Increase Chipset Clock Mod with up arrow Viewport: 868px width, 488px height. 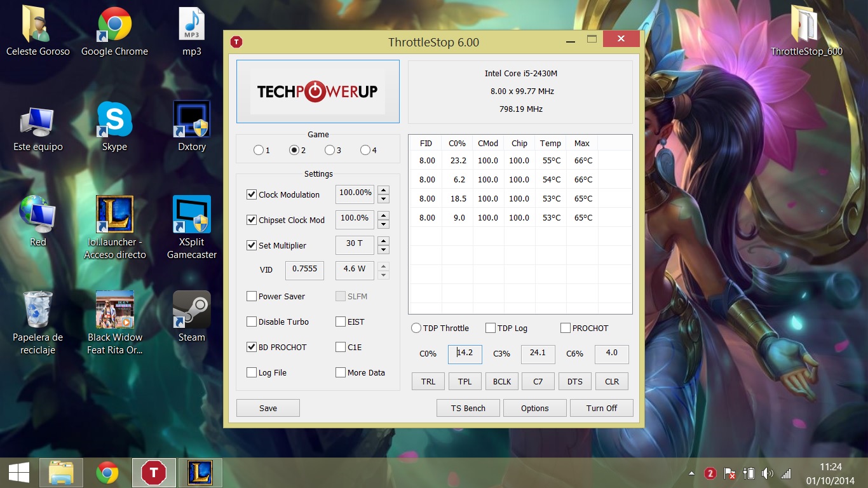pos(383,215)
